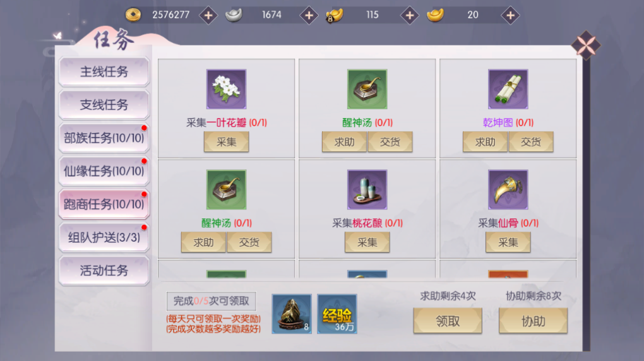Click the 一叶花瓣 white flower item icon
The height and width of the screenshot is (361, 644).
tap(226, 89)
